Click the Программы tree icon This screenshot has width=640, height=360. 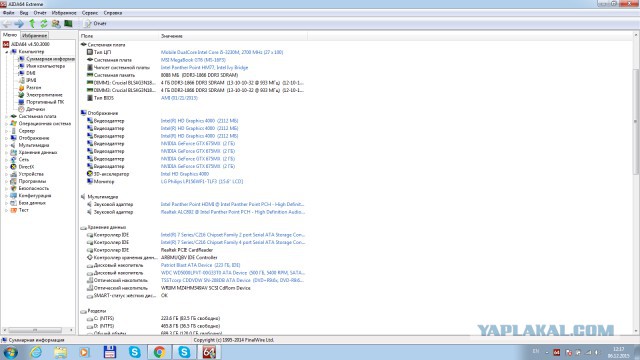[13, 181]
